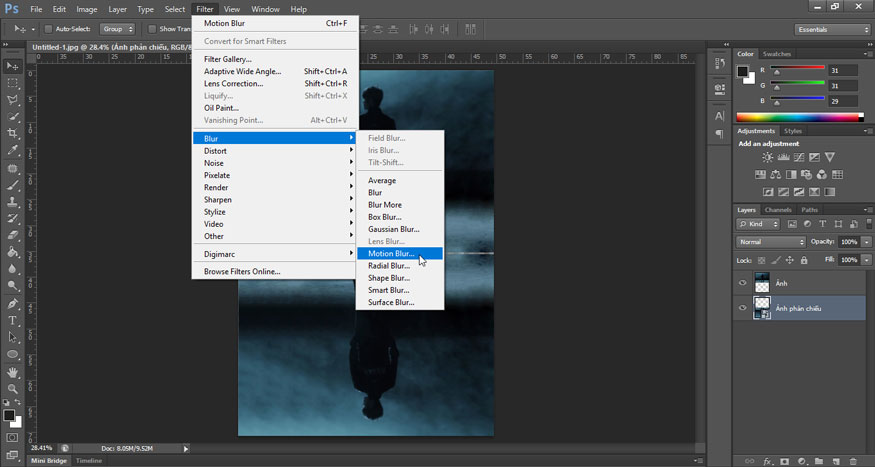Select the Horizontal Type tool

pos(12,320)
